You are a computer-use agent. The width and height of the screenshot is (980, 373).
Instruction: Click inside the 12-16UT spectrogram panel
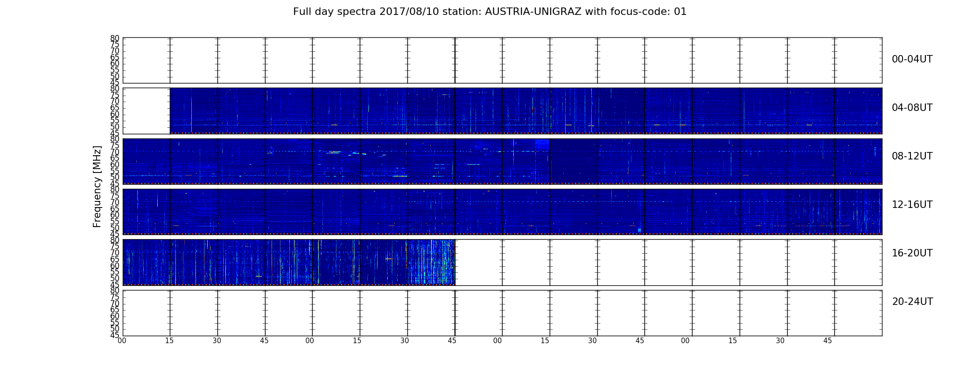coord(502,212)
